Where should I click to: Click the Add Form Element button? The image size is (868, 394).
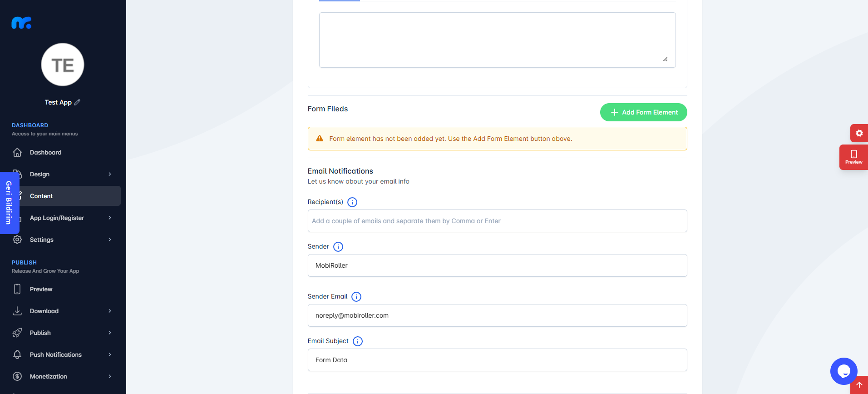pos(643,112)
